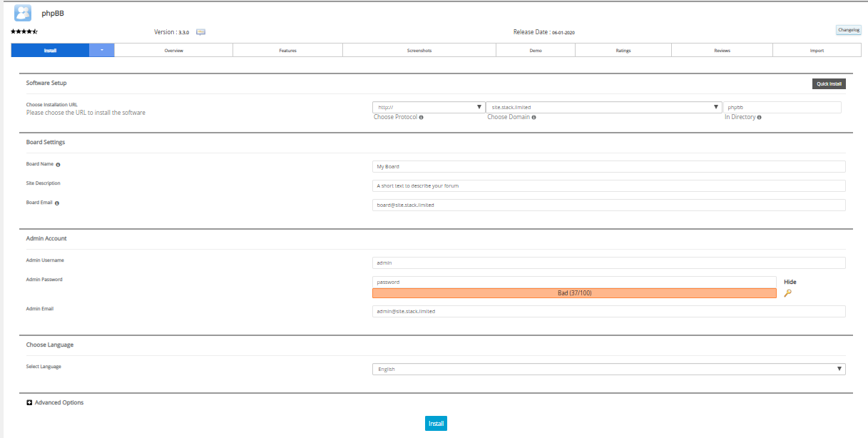Open the Demo tab

536,50
